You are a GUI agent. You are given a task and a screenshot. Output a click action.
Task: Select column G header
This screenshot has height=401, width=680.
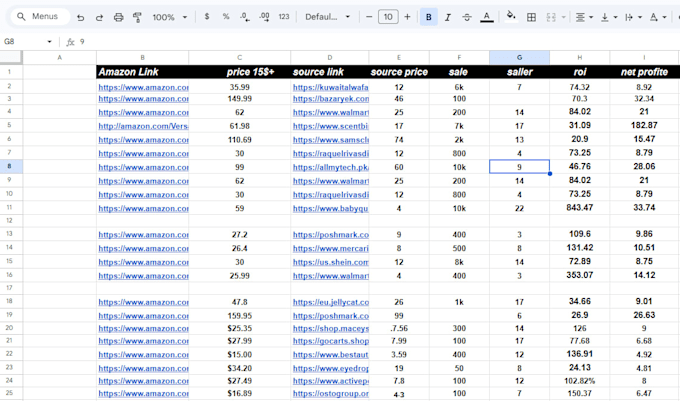519,57
